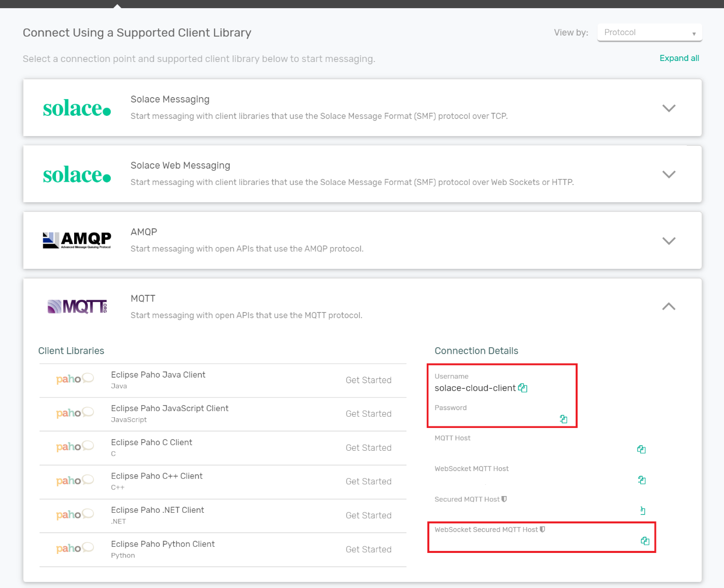Expand the AMQP section
The image size is (724, 588).
pyautogui.click(x=669, y=241)
